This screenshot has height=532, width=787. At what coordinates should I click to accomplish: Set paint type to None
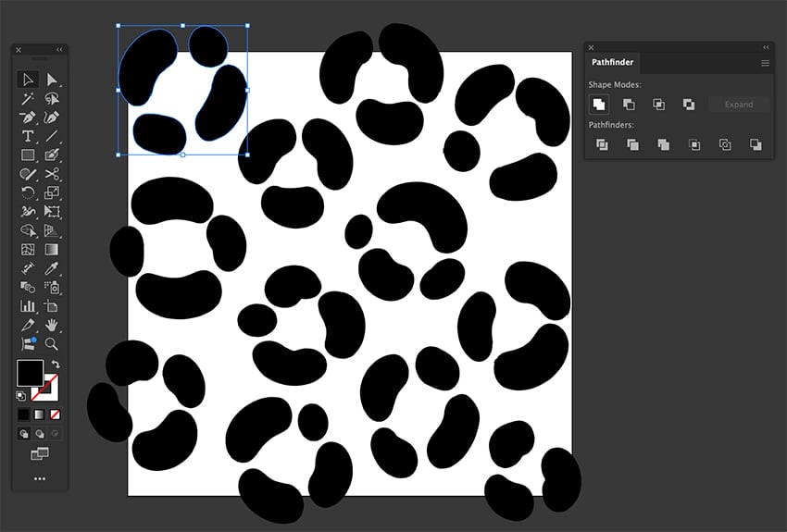pyautogui.click(x=56, y=414)
